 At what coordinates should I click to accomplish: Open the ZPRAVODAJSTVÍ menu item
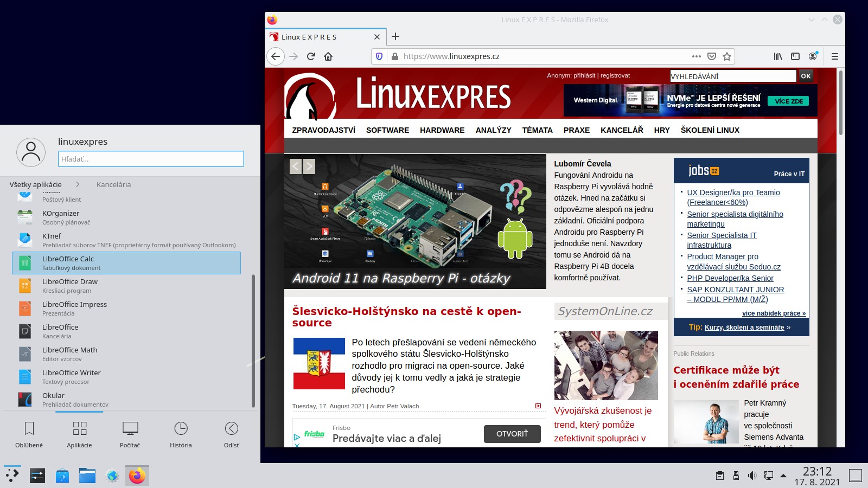pyautogui.click(x=324, y=130)
